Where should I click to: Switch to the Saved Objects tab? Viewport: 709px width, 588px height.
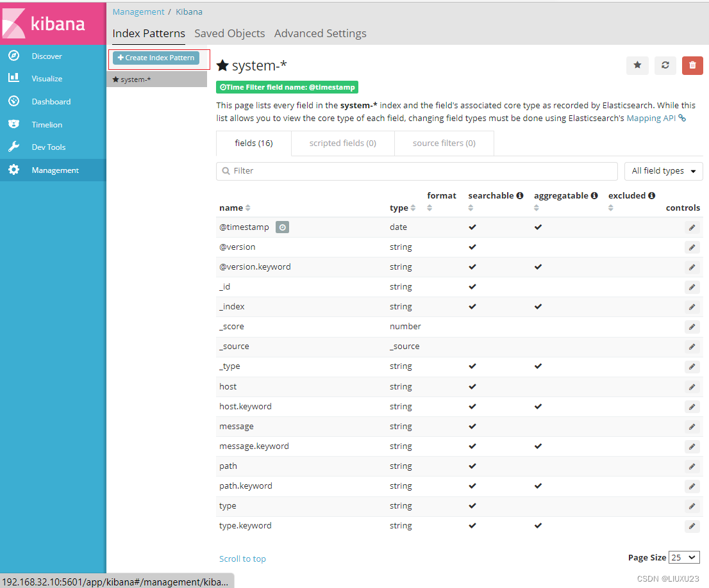tap(229, 33)
